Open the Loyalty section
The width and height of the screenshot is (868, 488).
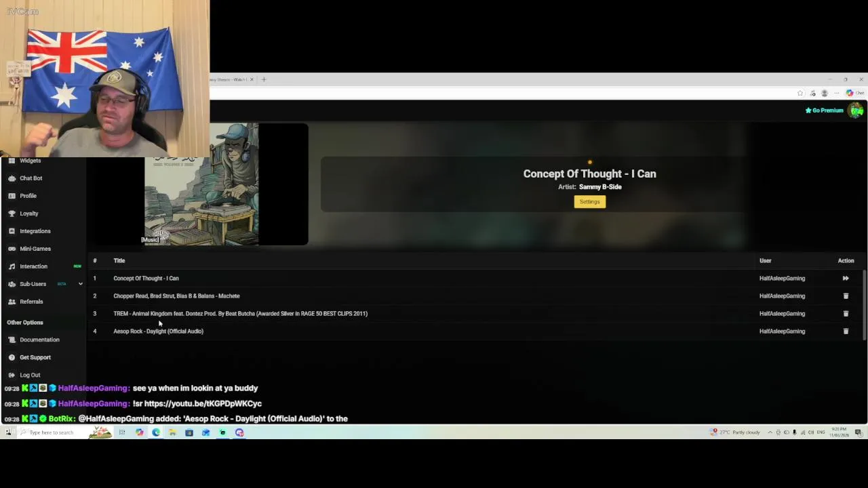(x=28, y=213)
